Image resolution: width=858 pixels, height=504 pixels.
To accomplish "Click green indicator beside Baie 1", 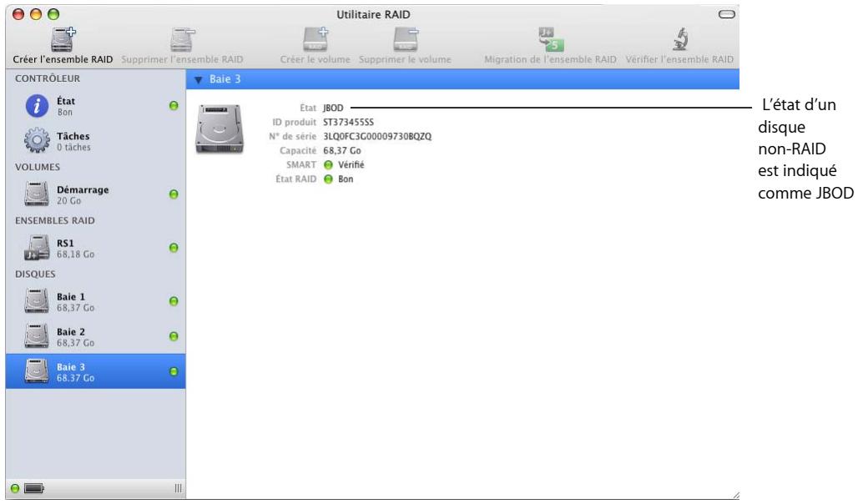I will point(174,301).
